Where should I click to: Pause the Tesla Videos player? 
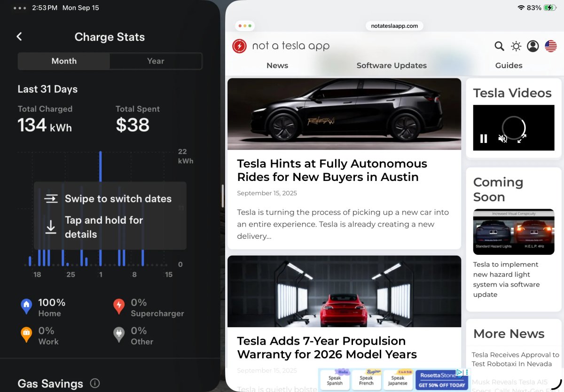point(484,139)
